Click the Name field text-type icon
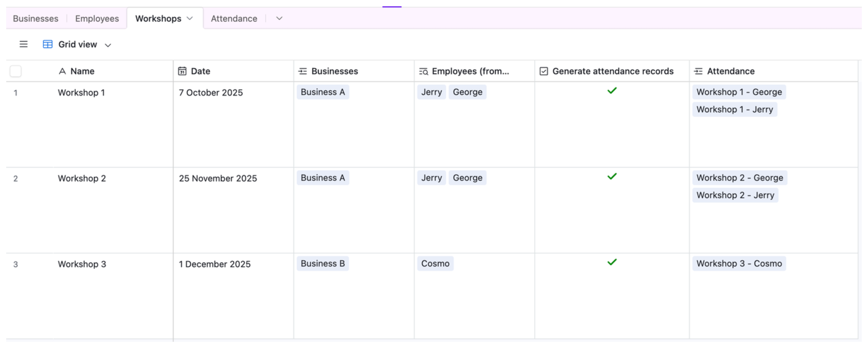868x348 pixels. [x=62, y=71]
